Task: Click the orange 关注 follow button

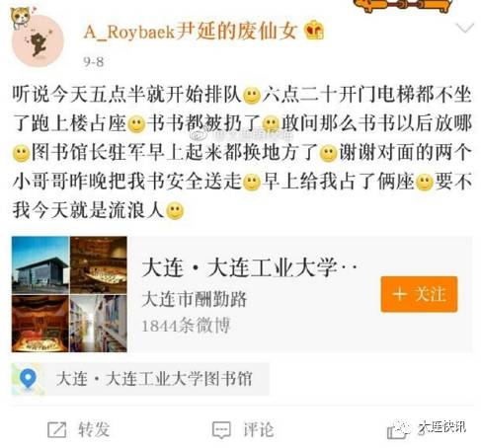Action: pyautogui.click(x=419, y=294)
